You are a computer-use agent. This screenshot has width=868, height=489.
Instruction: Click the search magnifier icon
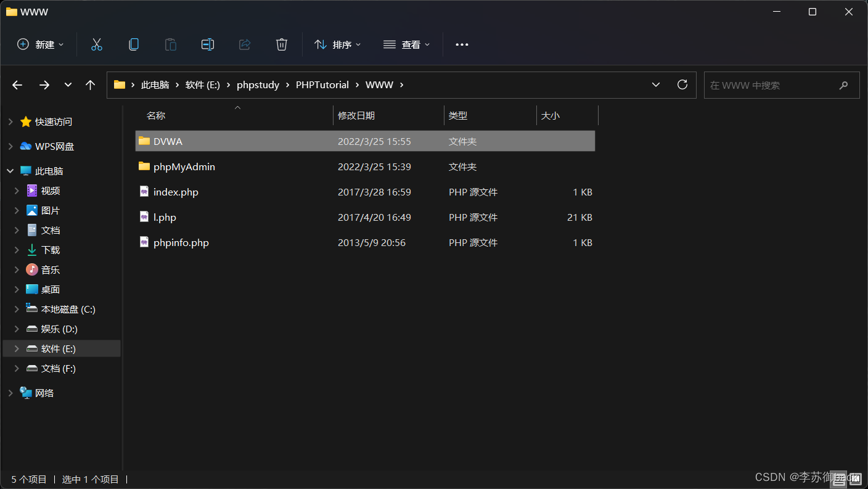844,85
